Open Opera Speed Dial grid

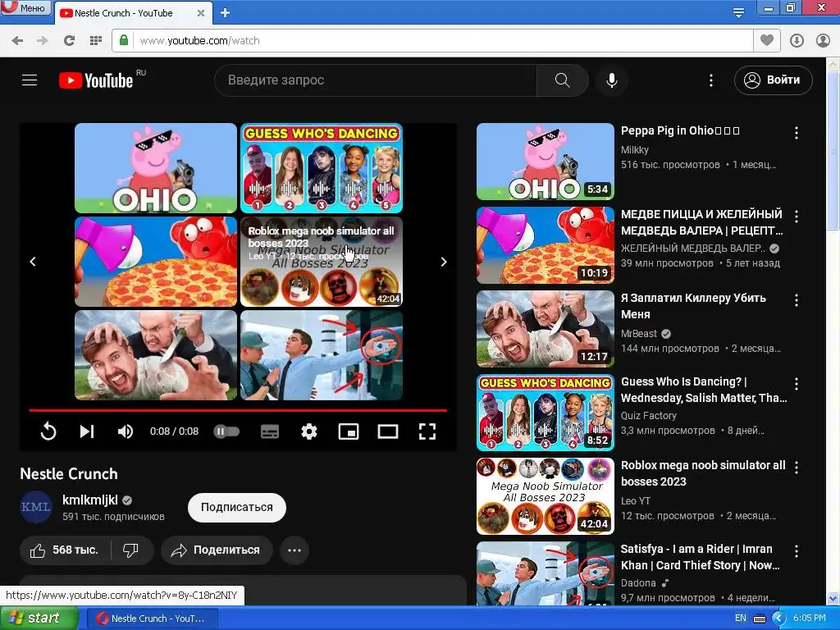point(96,41)
